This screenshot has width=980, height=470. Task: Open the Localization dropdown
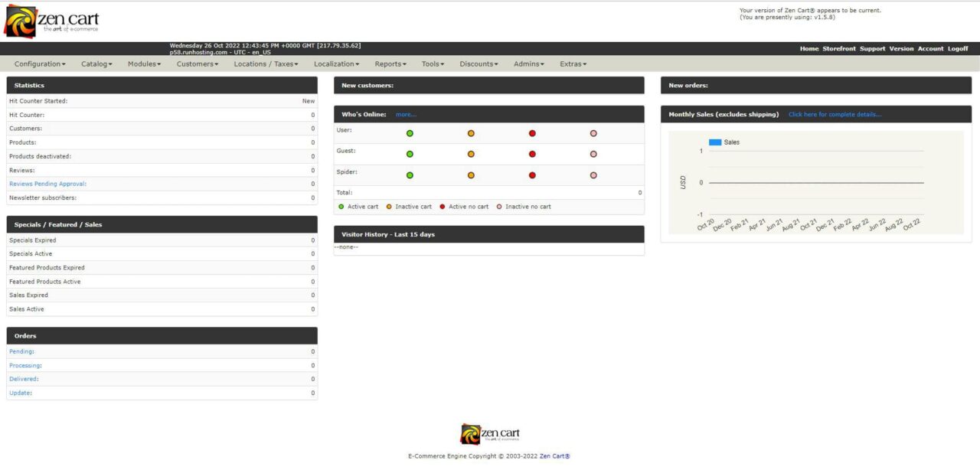click(x=335, y=64)
